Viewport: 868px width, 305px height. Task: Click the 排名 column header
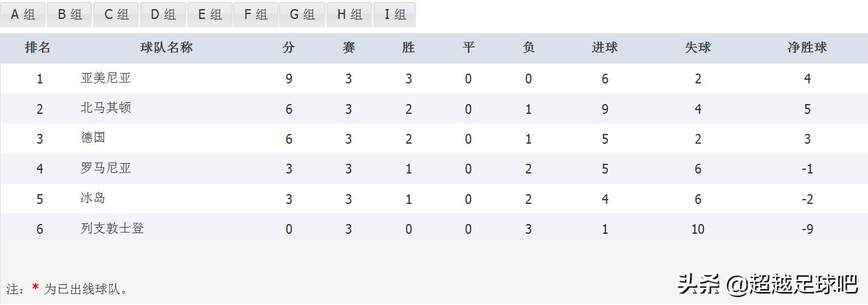click(38, 47)
